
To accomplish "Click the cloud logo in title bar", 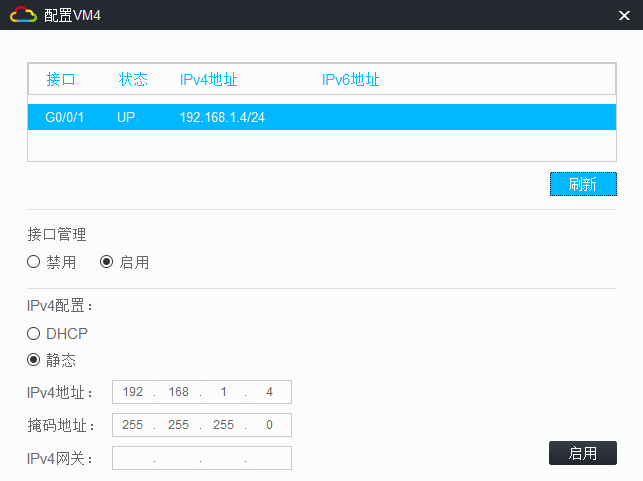I will point(23,15).
